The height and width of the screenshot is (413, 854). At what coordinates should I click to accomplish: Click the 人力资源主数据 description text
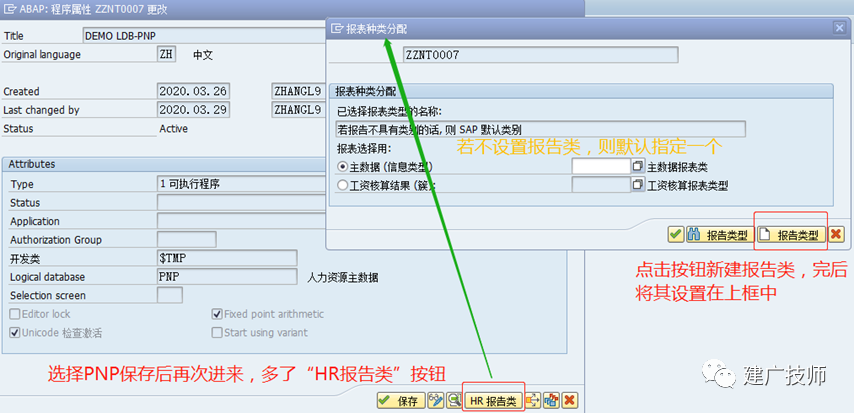click(343, 278)
